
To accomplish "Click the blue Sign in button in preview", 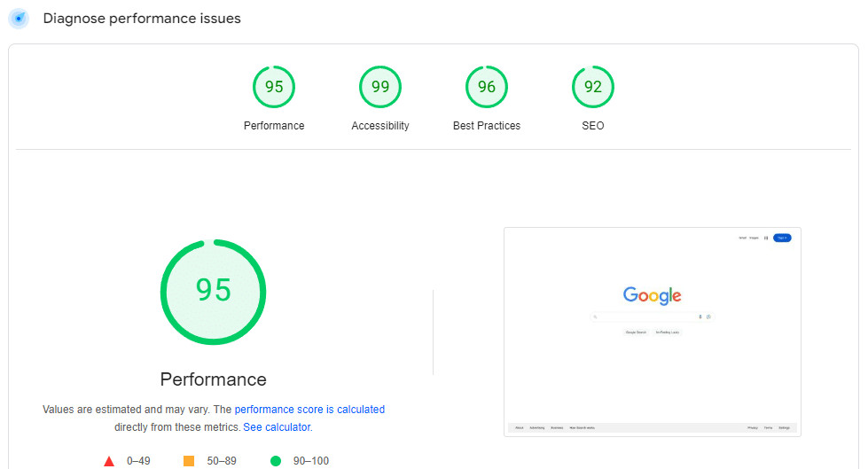I will 781,238.
